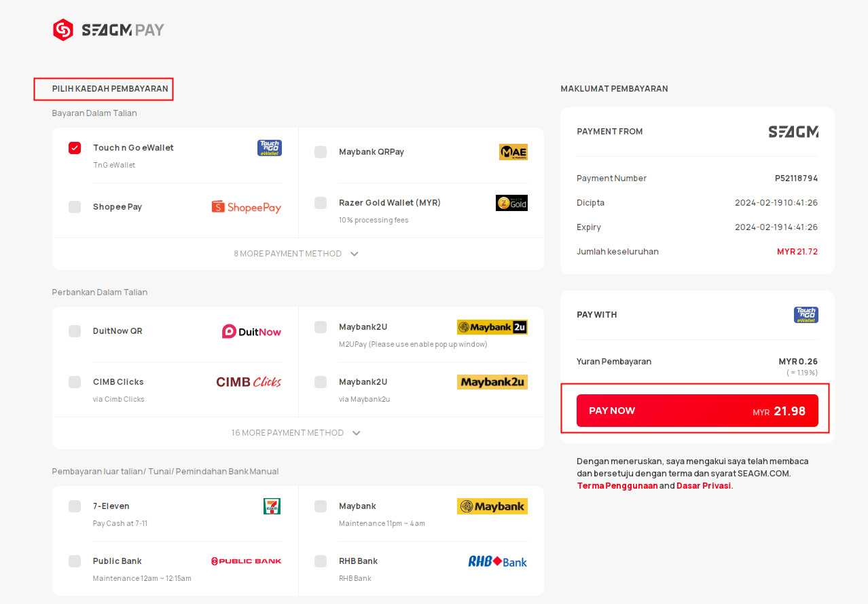Image resolution: width=868 pixels, height=604 pixels.
Task: Select the Maybank QRPay checkbox
Action: coord(321,152)
